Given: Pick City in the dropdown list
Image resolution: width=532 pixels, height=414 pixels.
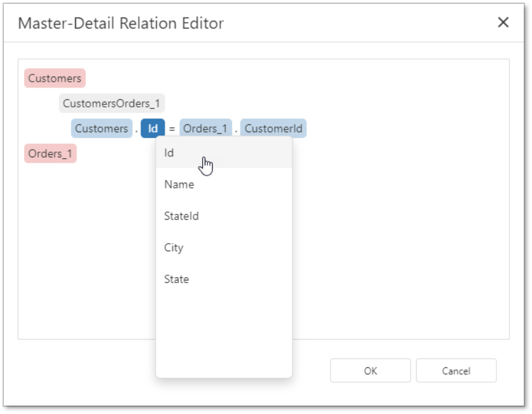Looking at the screenshot, I should coord(174,247).
